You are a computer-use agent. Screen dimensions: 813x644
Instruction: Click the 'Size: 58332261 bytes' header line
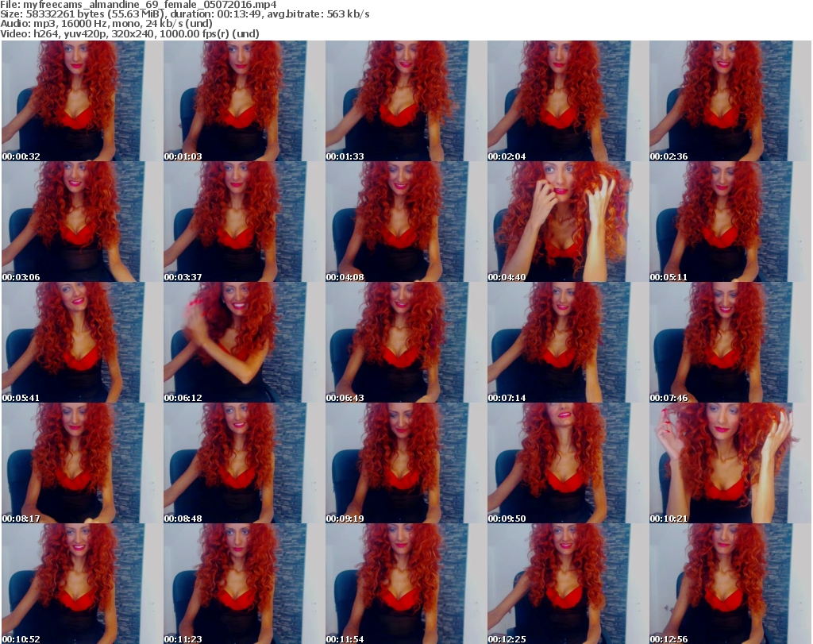(x=184, y=14)
